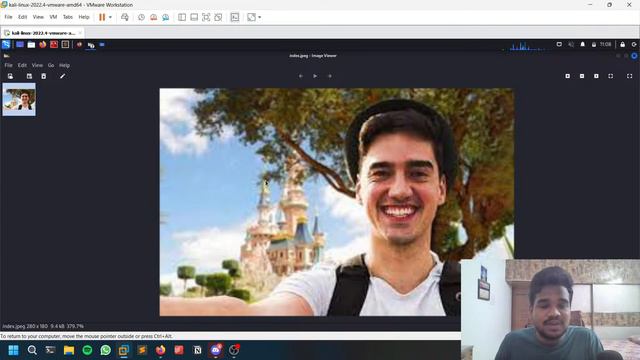
Task: Toggle the thumbnail bar view icon in VMware
Action: (x=194, y=17)
